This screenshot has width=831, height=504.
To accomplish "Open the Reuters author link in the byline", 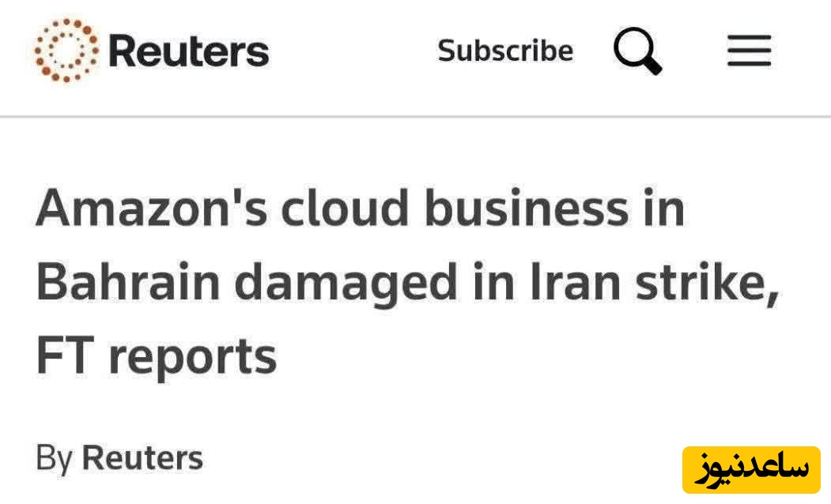I will coord(142,458).
